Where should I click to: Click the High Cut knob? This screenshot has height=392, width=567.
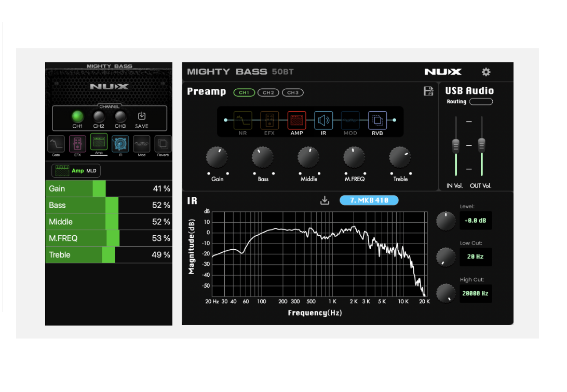(446, 293)
